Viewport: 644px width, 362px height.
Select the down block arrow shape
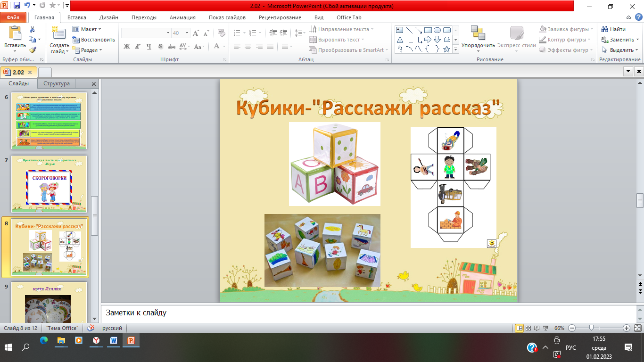click(x=437, y=39)
